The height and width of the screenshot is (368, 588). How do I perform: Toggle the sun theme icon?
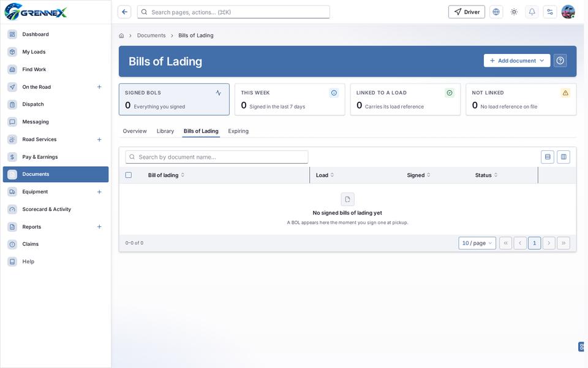tap(514, 12)
